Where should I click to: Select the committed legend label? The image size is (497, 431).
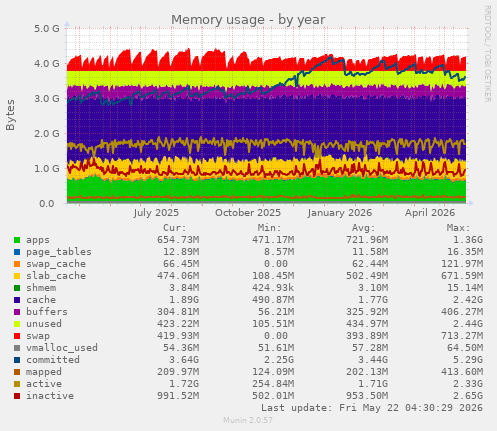(53, 360)
